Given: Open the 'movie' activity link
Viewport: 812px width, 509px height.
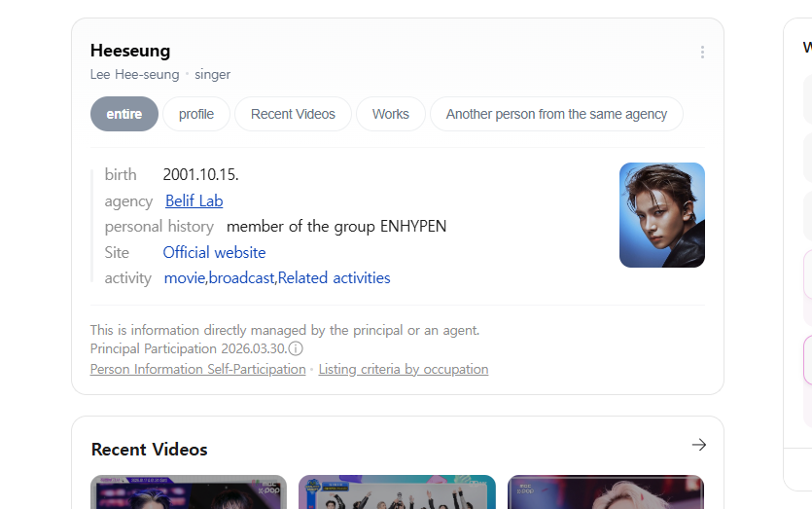Looking at the screenshot, I should 185,278.
